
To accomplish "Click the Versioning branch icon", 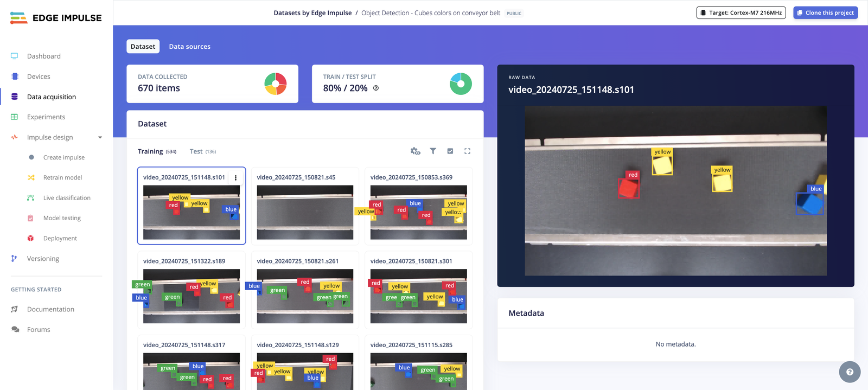I will pyautogui.click(x=14, y=259).
